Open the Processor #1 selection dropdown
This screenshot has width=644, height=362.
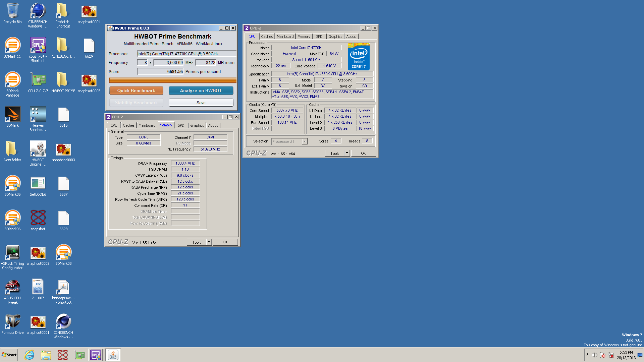click(289, 141)
